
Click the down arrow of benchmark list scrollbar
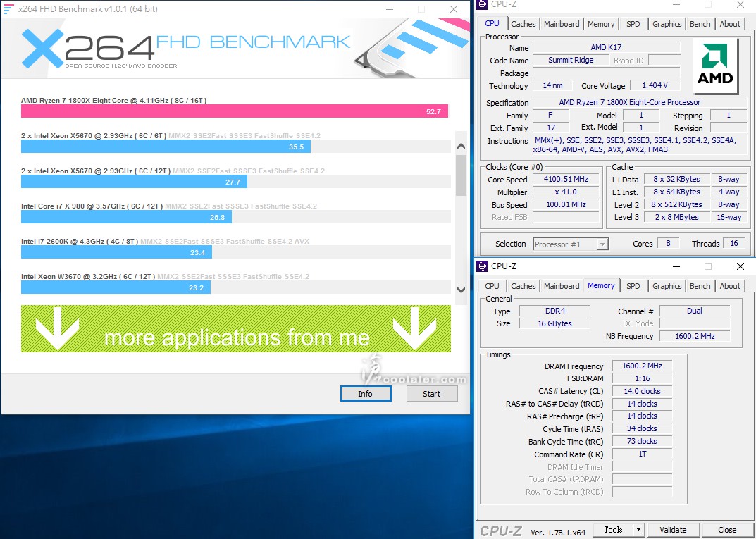(x=461, y=290)
